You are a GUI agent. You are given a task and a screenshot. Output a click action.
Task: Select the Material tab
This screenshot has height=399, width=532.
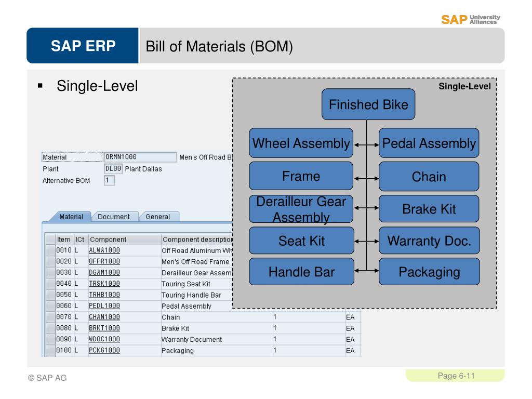71,217
